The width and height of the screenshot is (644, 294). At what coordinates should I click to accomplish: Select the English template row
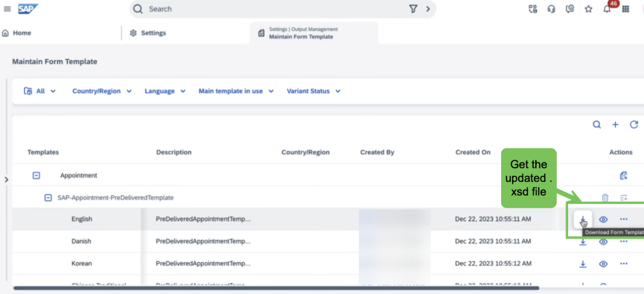coord(328,219)
